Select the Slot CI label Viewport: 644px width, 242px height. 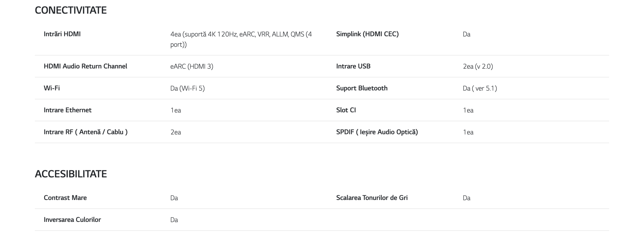(346, 110)
